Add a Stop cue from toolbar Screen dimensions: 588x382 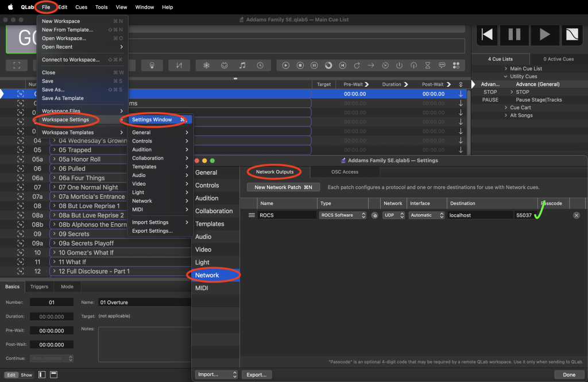click(300, 65)
